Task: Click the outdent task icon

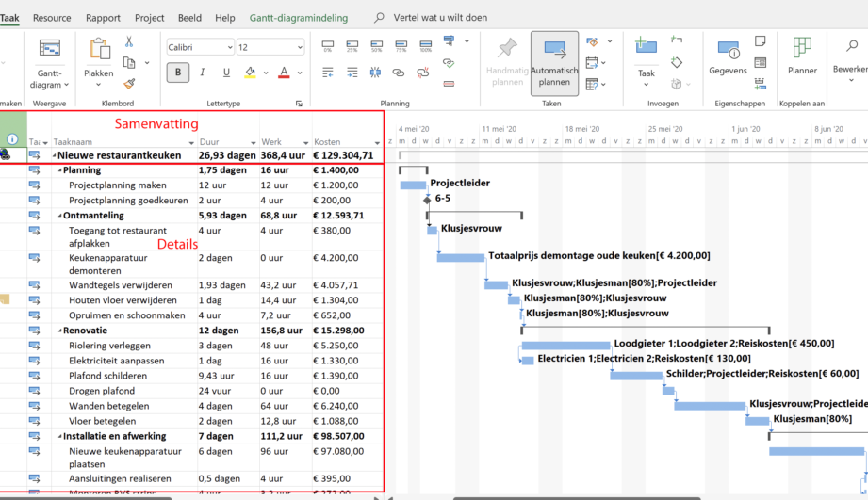Action: [x=328, y=72]
